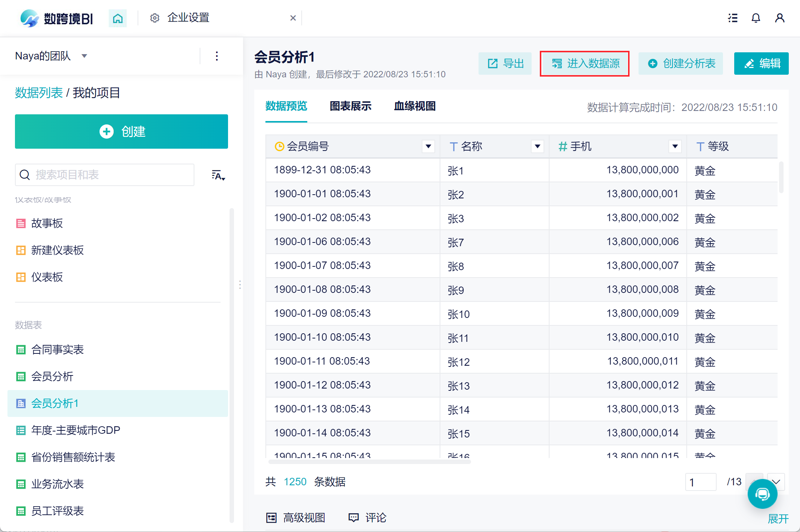This screenshot has width=800, height=532.
Task: Expand the Naya的团队 team dropdown
Action: coord(84,56)
